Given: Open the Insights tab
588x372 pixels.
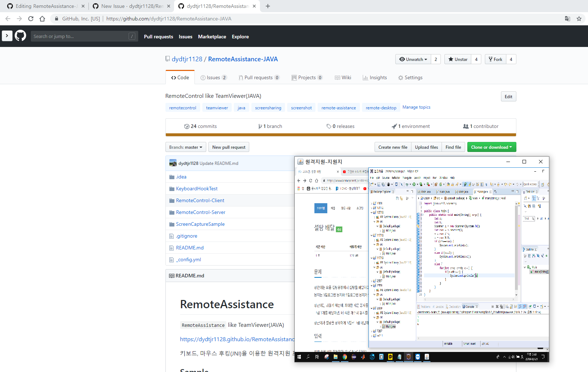Looking at the screenshot, I should pos(375,77).
